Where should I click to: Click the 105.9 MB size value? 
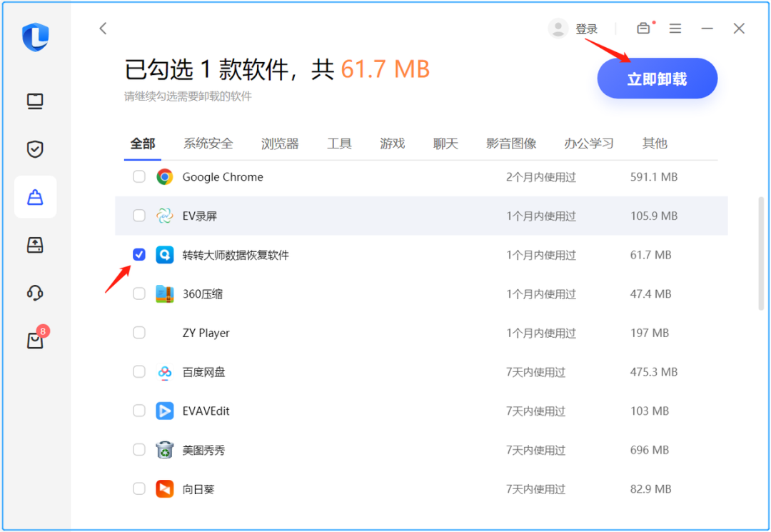point(654,216)
